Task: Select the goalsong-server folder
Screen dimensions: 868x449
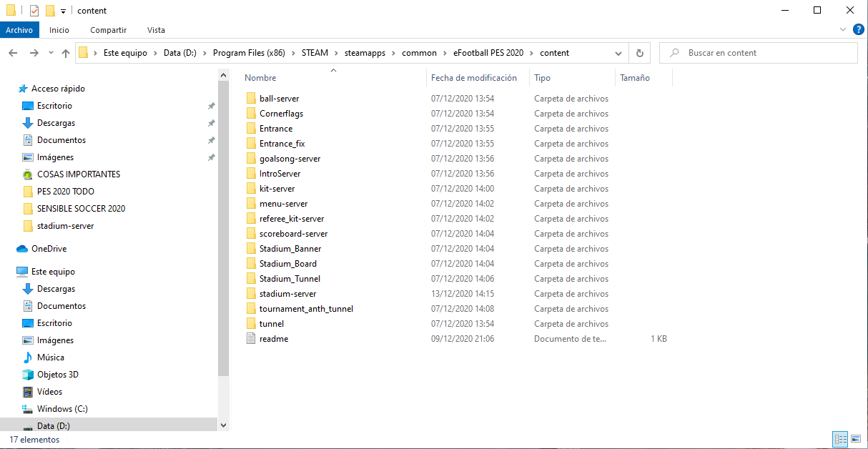Action: point(290,159)
